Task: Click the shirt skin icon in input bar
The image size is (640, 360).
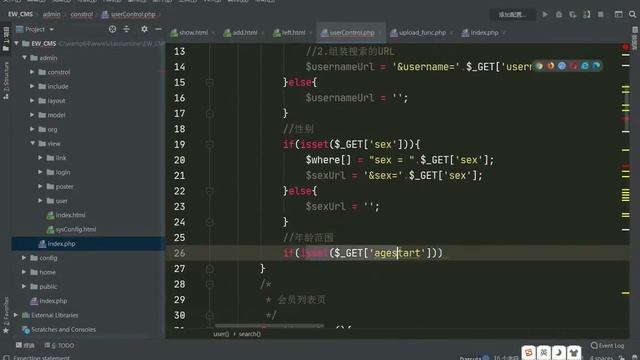Action: (x=573, y=352)
